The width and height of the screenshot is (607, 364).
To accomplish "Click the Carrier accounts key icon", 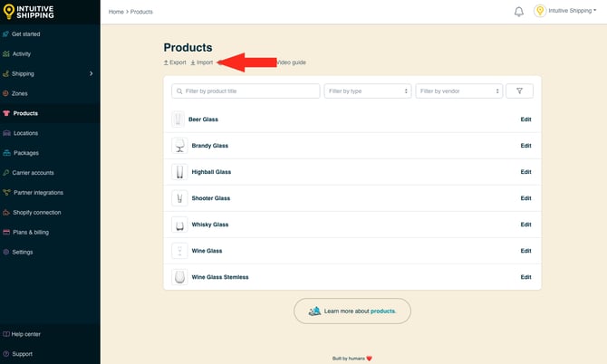I will tap(5, 173).
